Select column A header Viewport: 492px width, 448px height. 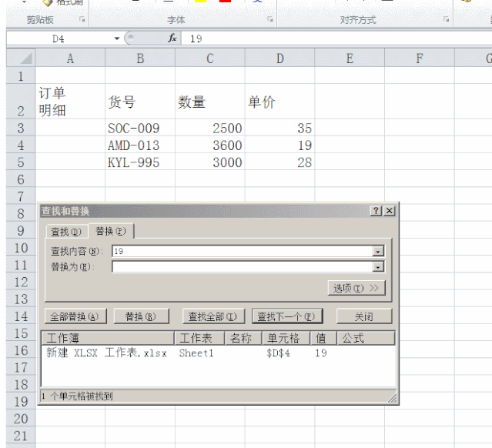pyautogui.click(x=70, y=59)
